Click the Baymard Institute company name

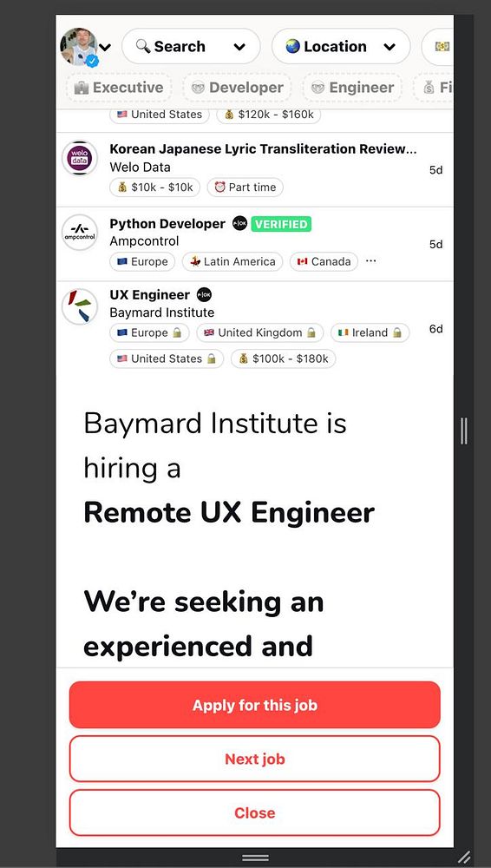click(x=161, y=312)
